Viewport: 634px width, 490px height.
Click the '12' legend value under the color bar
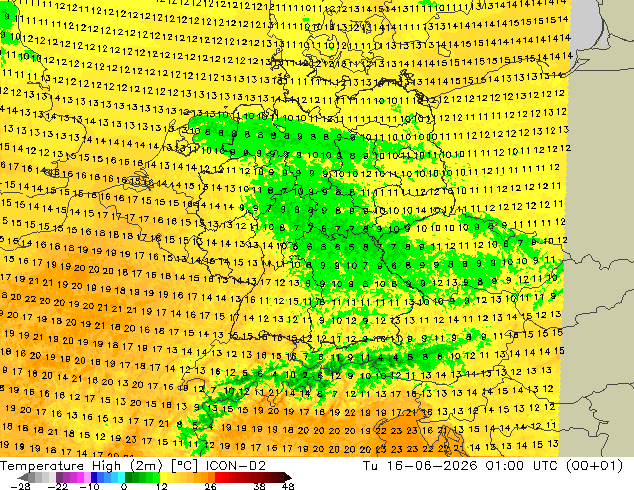[162, 486]
